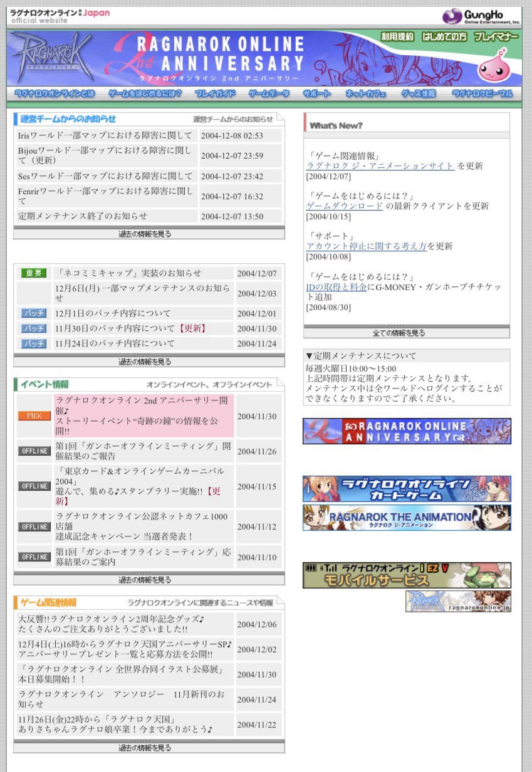
Task: Open the Ragnarok The Animation banner
Action: point(406,518)
